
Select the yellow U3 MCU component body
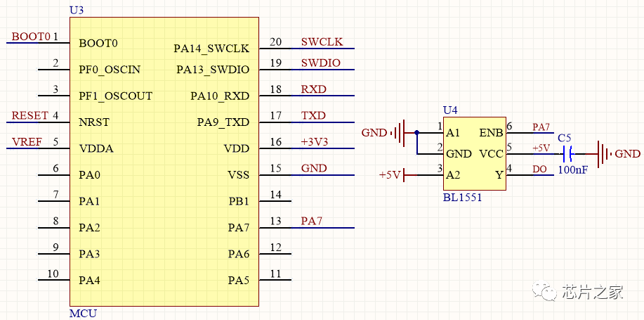point(164,162)
